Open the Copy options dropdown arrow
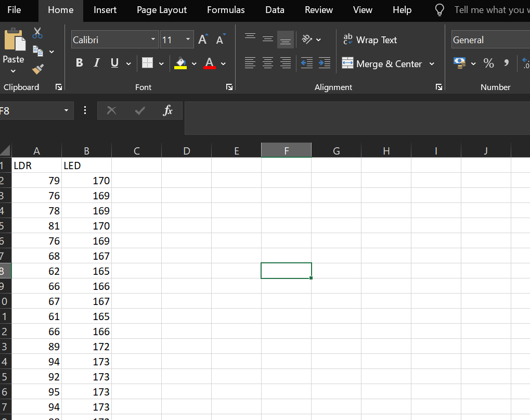Viewport: 530px width, 420px height. coord(51,52)
